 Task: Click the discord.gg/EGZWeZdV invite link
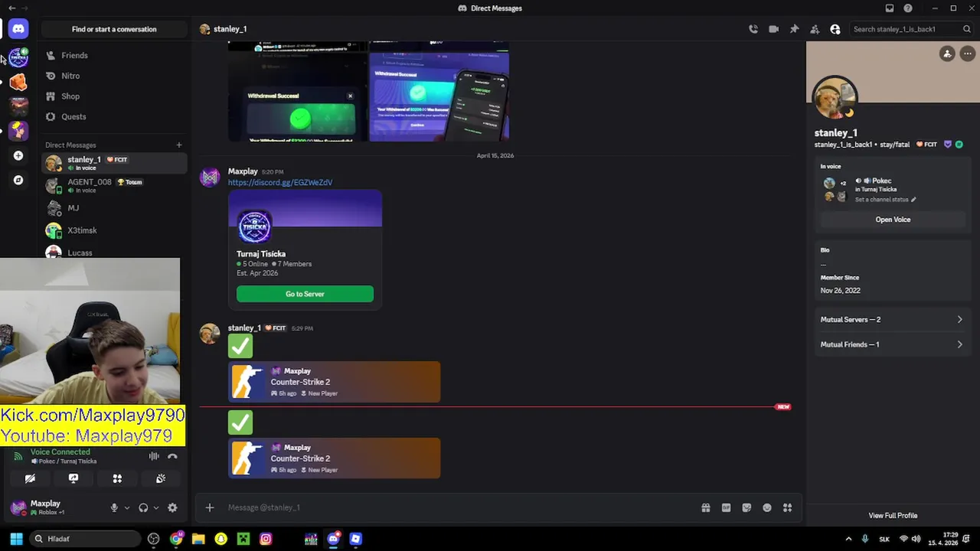[x=280, y=183]
